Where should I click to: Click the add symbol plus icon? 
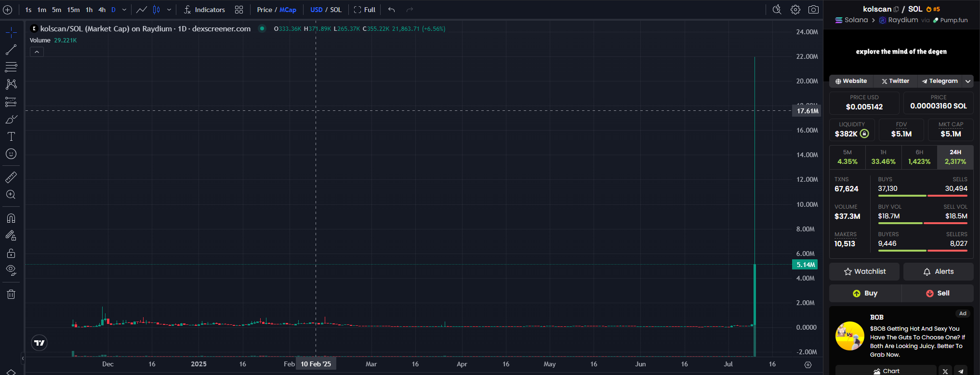pos(8,10)
